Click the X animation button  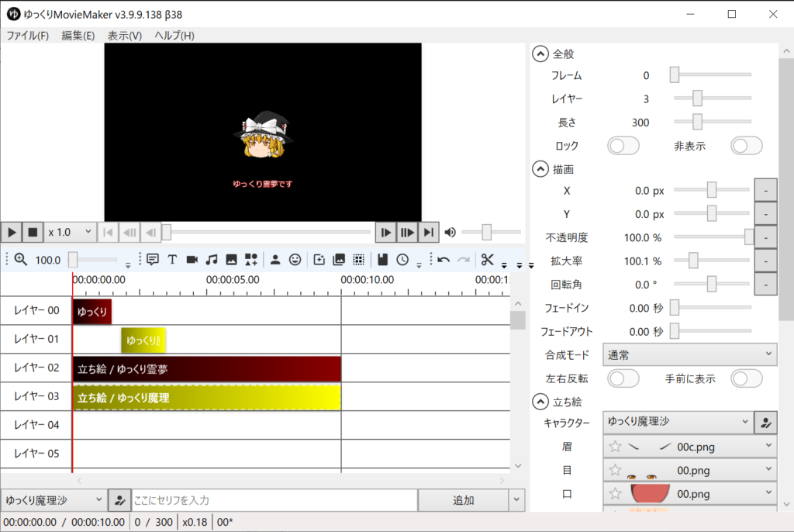tap(765, 190)
